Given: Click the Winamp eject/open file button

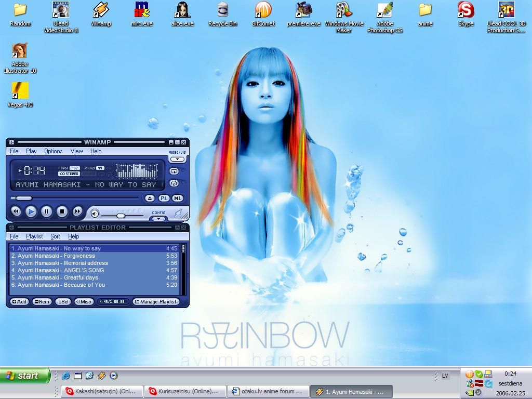Looking at the screenshot, I should pyautogui.click(x=150, y=198).
